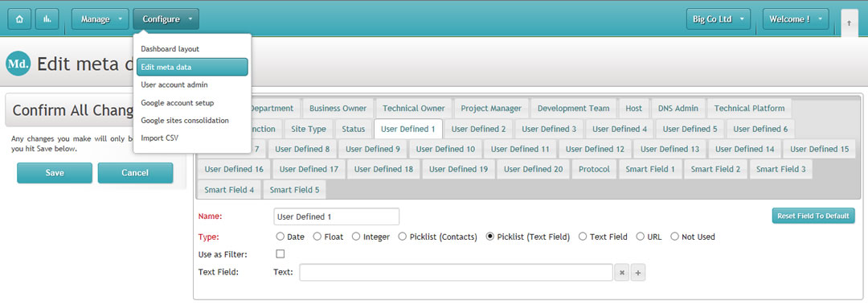Open the Status tab
868x305 pixels.
[353, 129]
